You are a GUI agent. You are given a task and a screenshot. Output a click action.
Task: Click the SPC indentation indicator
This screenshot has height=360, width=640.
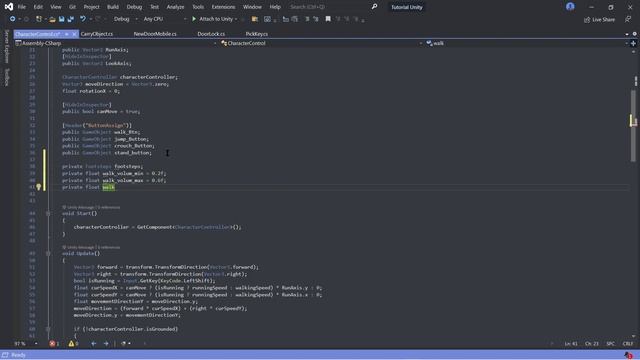(610, 344)
